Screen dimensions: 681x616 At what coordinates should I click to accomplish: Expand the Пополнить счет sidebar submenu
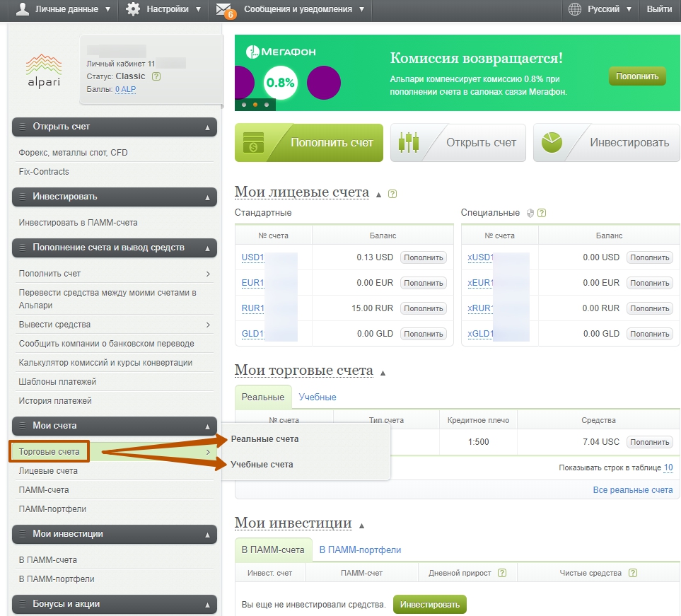tap(208, 274)
